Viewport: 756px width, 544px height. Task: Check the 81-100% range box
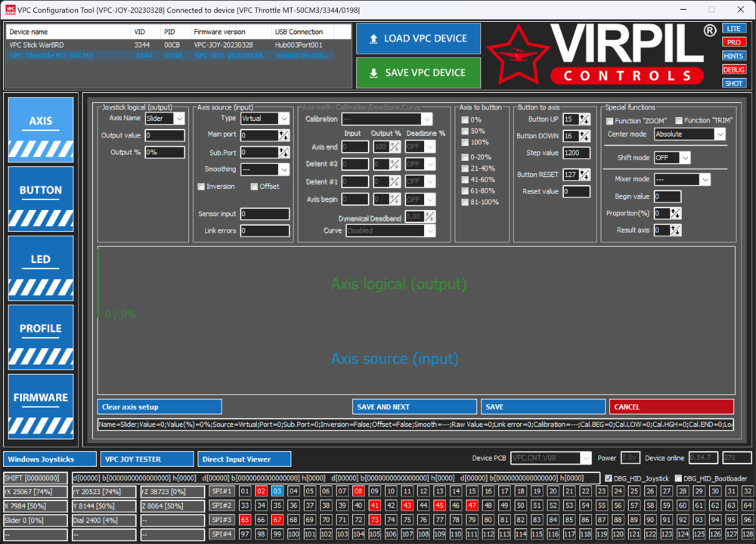tap(465, 202)
